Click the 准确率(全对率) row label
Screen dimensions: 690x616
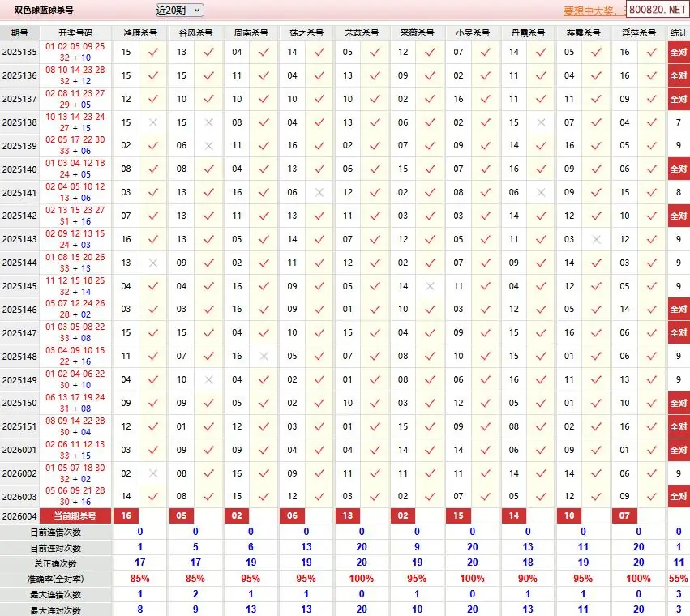pyautogui.click(x=56, y=579)
